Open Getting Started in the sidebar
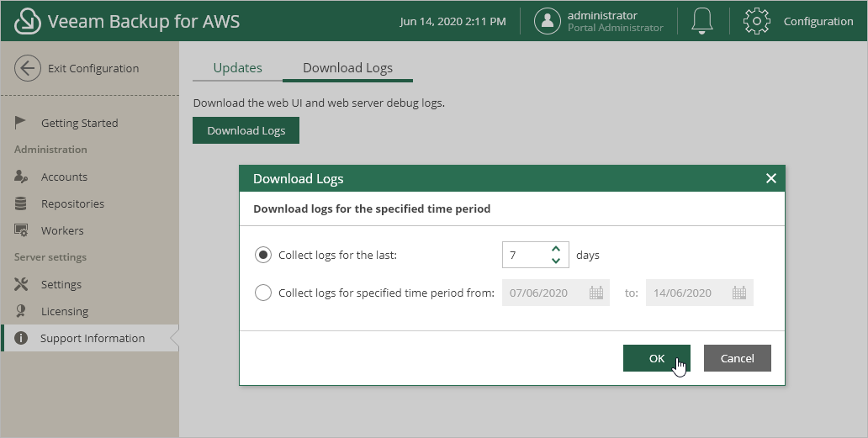Screen dimensions: 868x438 pyautogui.click(x=79, y=123)
